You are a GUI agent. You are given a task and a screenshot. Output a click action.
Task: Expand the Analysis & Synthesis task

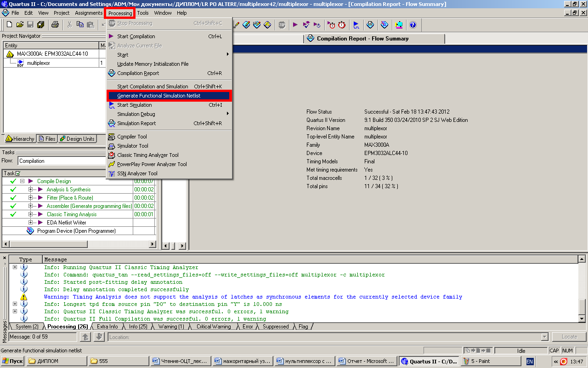click(x=31, y=190)
